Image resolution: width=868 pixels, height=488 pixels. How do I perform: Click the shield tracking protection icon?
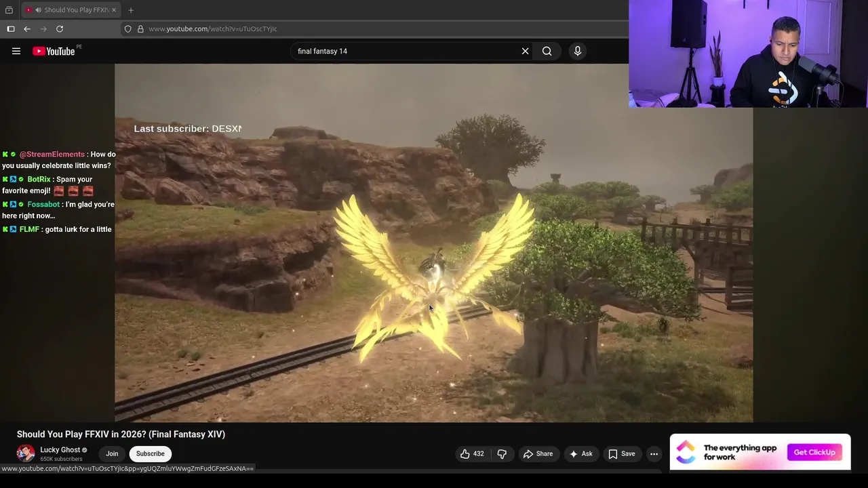(x=127, y=28)
